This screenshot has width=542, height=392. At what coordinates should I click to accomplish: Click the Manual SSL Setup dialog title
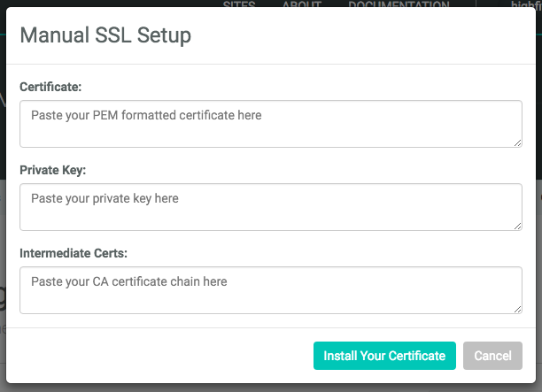(105, 36)
